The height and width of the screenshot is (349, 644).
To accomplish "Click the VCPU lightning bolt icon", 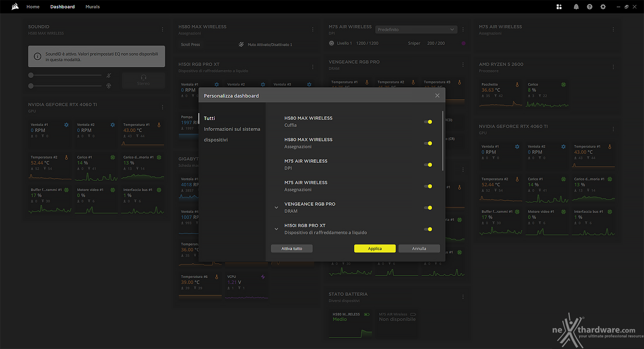I will [263, 277].
